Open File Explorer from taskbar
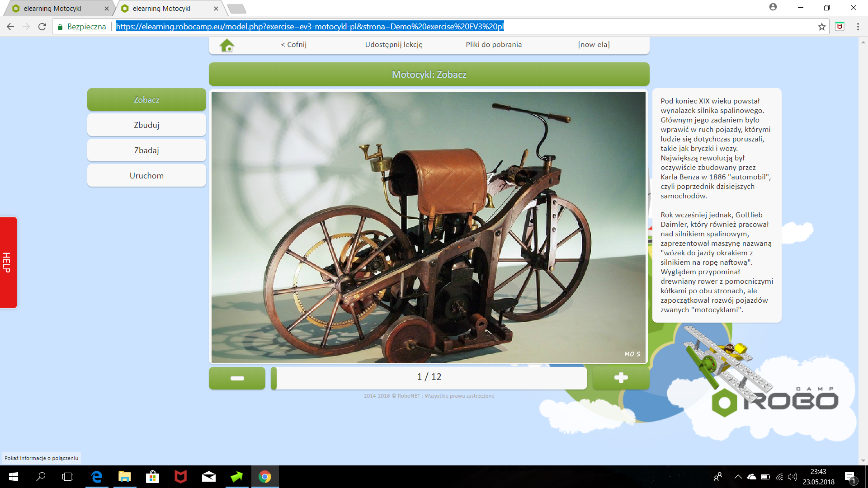Image resolution: width=868 pixels, height=488 pixels. click(124, 477)
